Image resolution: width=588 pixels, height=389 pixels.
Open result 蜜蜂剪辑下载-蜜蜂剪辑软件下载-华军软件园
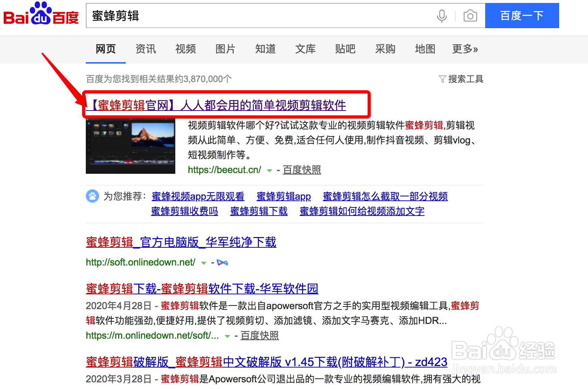click(202, 288)
